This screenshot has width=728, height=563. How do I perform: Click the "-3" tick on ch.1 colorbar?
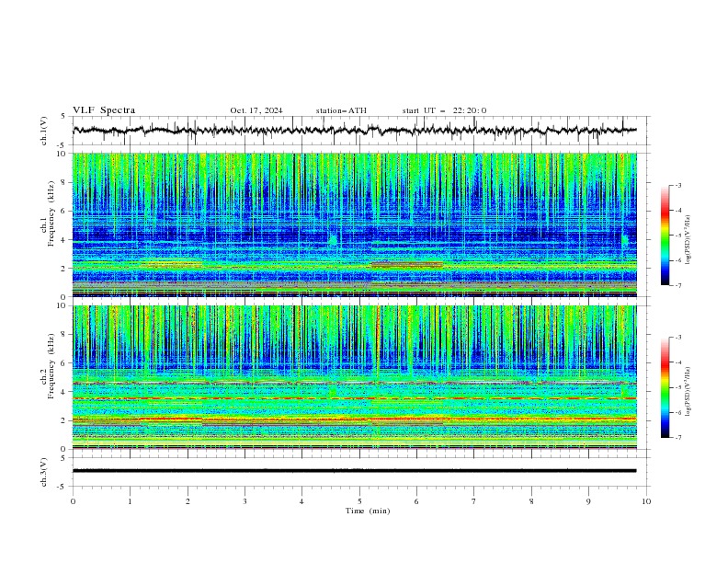tap(678, 185)
